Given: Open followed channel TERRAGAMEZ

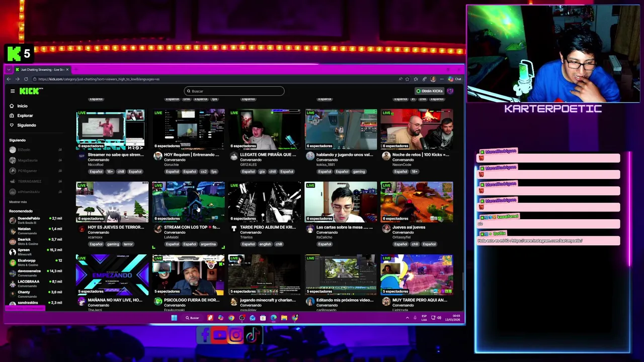Looking at the screenshot, I should [35, 182].
